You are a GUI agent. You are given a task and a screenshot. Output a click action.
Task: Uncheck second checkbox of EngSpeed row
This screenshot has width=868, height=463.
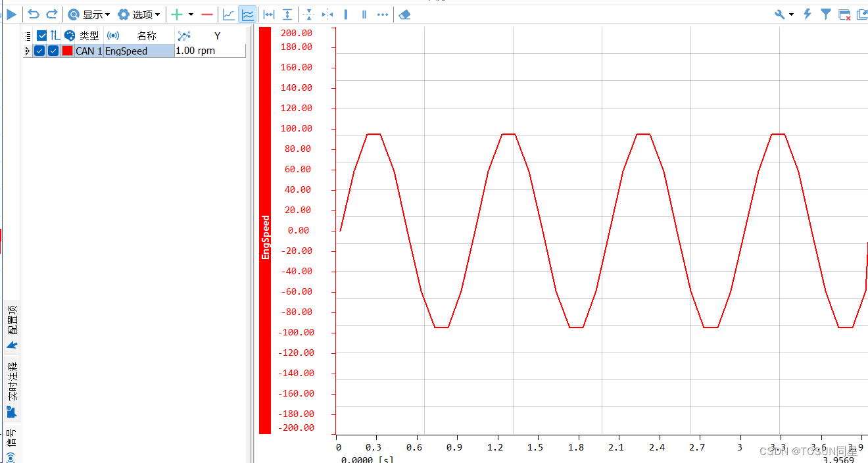click(x=53, y=51)
